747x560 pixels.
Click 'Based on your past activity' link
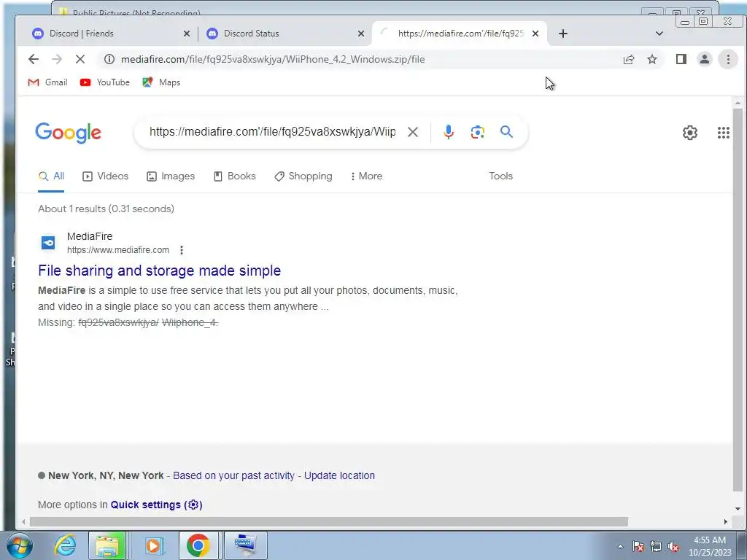tap(233, 475)
